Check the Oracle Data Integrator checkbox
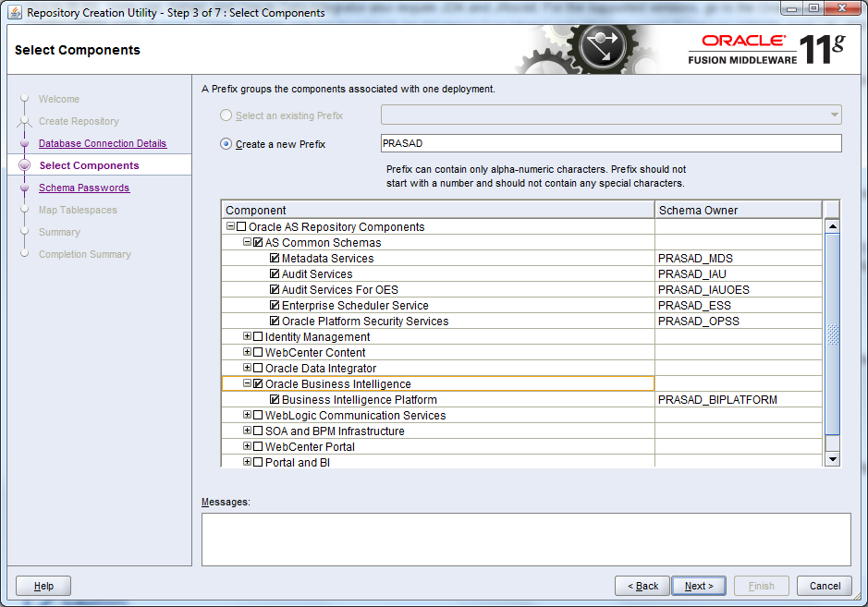 pos(258,368)
